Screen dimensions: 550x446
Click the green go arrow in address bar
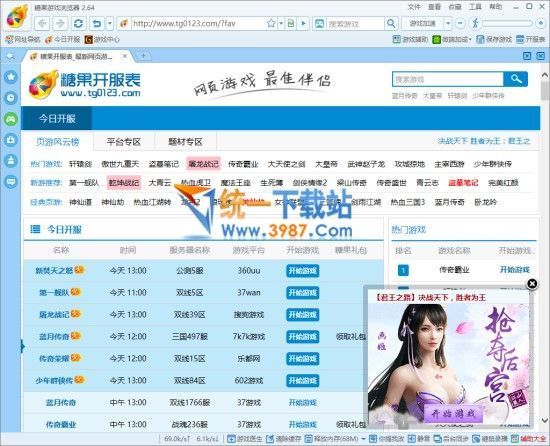pos(303,23)
